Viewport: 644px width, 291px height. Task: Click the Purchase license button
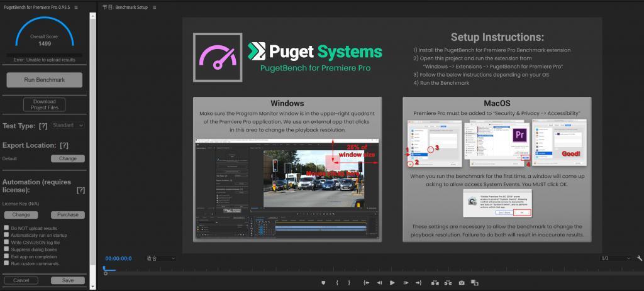pos(68,215)
